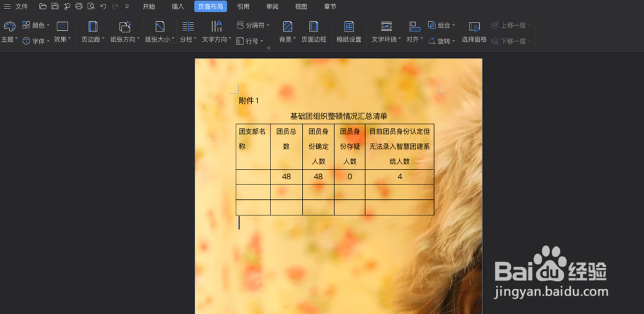
Task: Click the 48 under 团员总数
Action: click(287, 177)
